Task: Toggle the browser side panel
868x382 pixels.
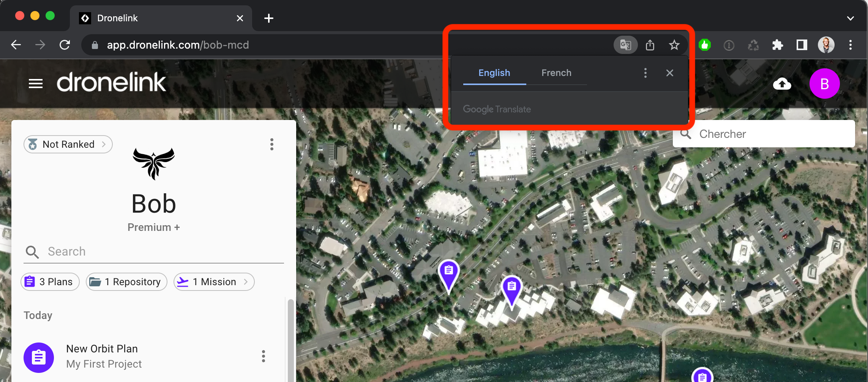Action: click(802, 45)
